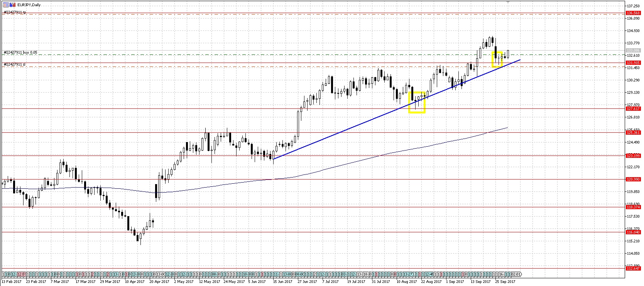This screenshot has width=644, height=286.
Task: Select the #22427911 tp order label
Action: click(x=15, y=12)
